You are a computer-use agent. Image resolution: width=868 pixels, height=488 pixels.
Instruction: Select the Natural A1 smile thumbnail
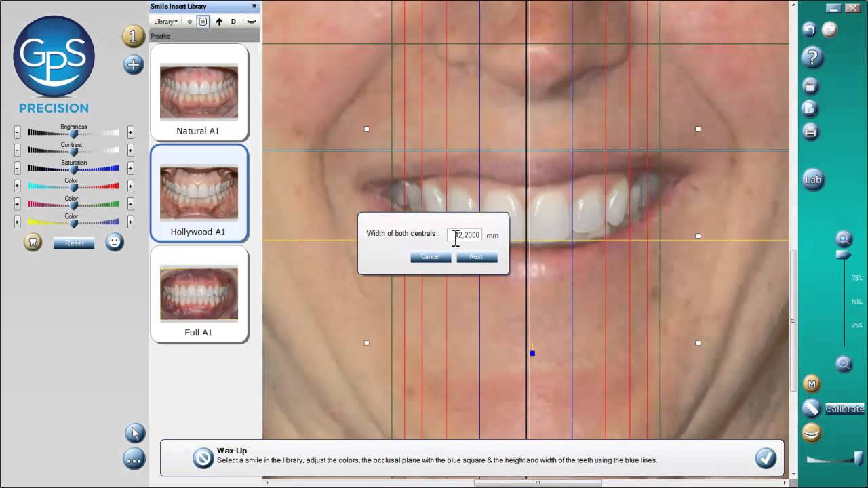199,92
